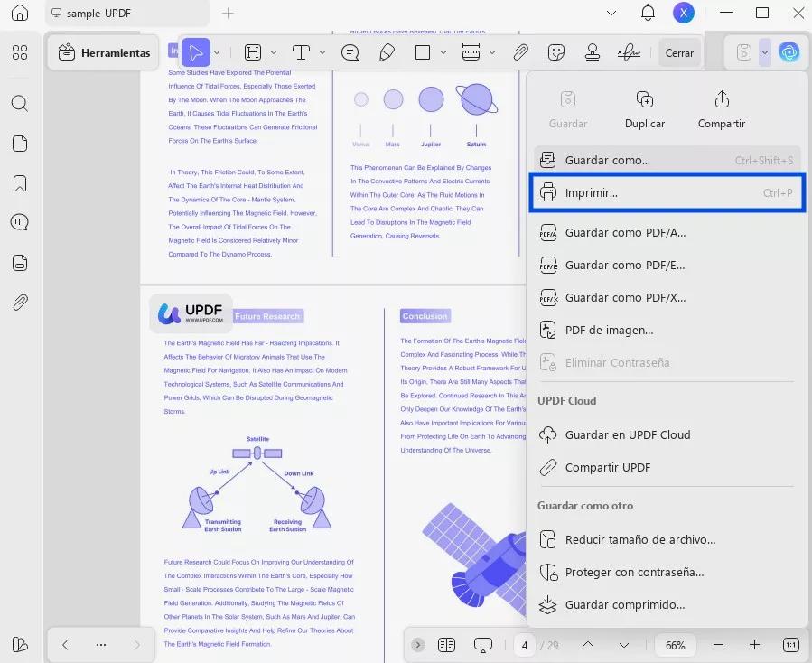The width and height of the screenshot is (812, 663).
Task: Select the highlight text tool
Action: click(253, 52)
